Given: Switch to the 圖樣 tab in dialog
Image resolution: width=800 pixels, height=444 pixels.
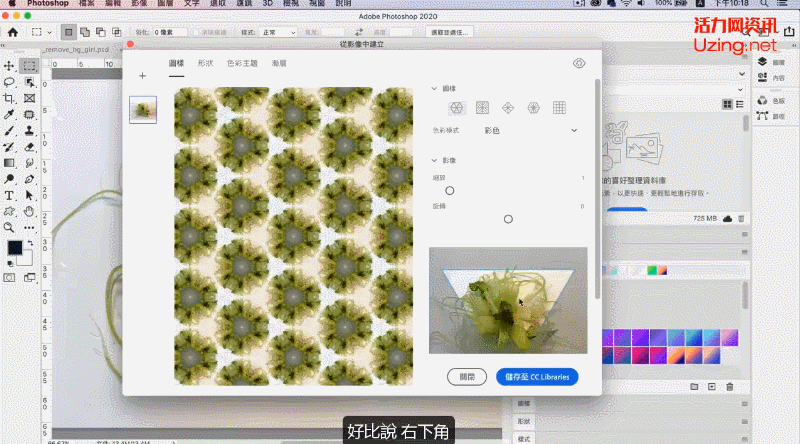Looking at the screenshot, I should [177, 63].
